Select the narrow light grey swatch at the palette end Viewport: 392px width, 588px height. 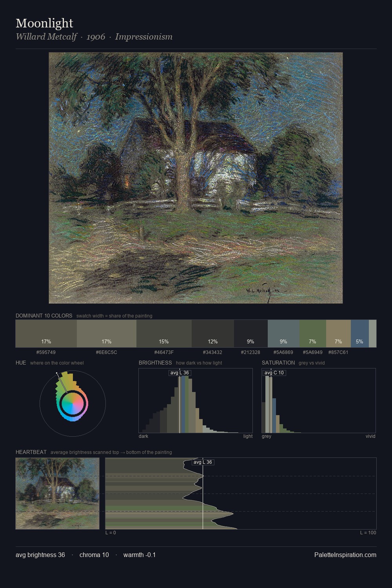(372, 334)
